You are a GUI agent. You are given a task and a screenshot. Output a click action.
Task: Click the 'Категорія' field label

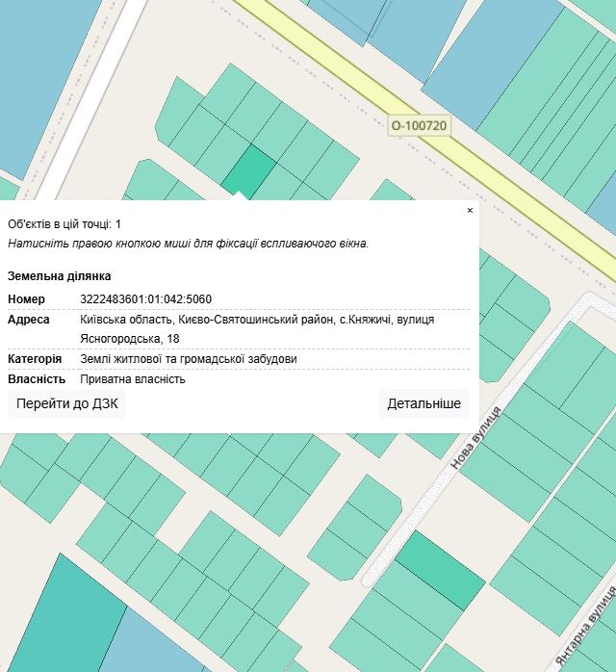(35, 359)
